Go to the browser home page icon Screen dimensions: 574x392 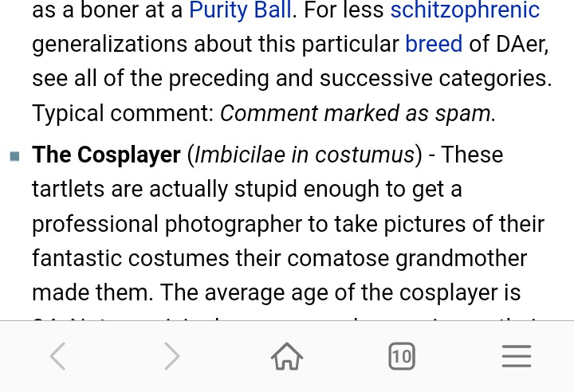point(287,356)
